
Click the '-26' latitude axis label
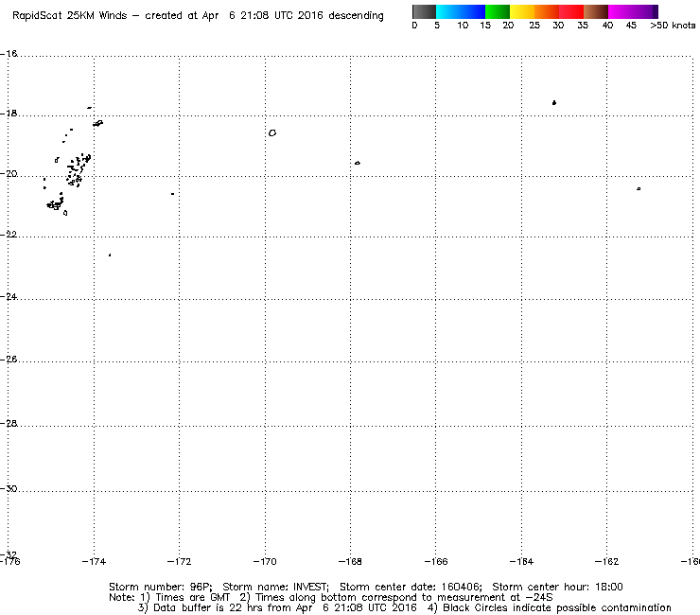click(9, 360)
